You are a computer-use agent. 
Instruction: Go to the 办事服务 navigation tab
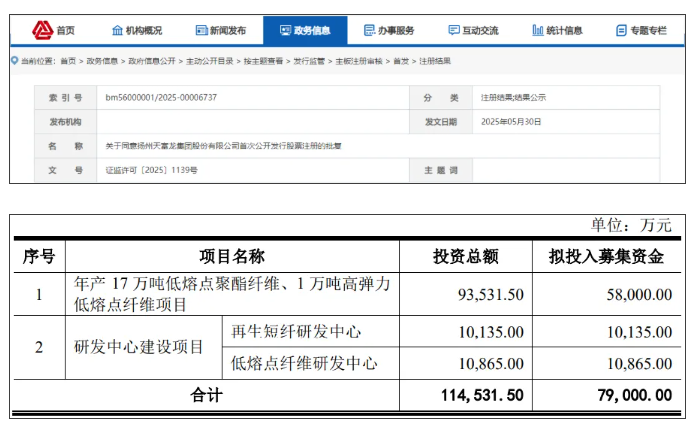396,30
